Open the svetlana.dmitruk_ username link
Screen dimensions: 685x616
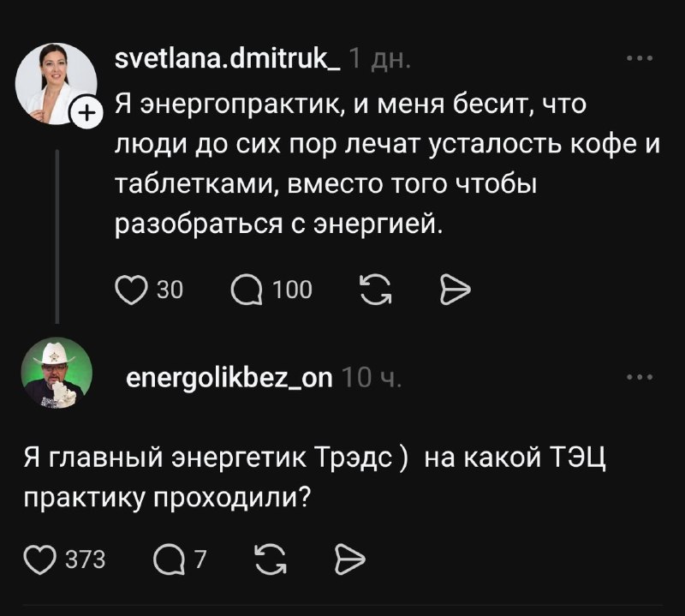[x=228, y=61]
